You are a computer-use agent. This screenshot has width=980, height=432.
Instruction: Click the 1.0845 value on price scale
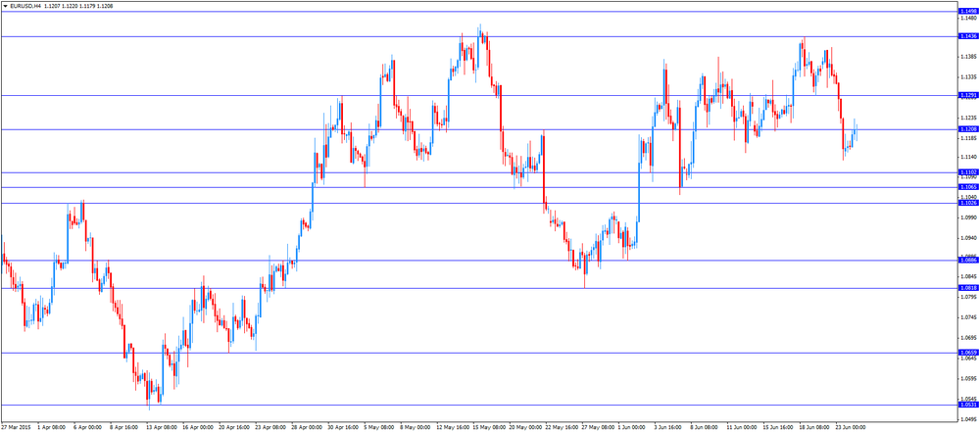coord(968,276)
